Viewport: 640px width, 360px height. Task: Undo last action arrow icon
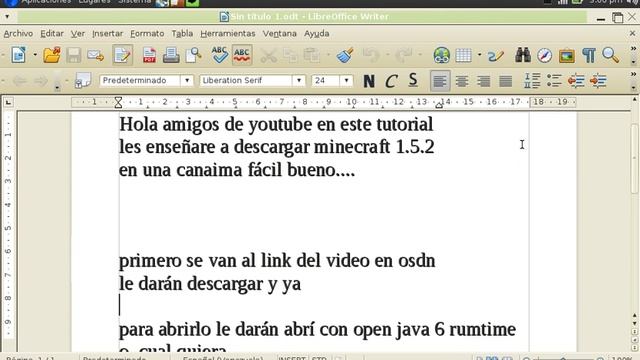371,55
